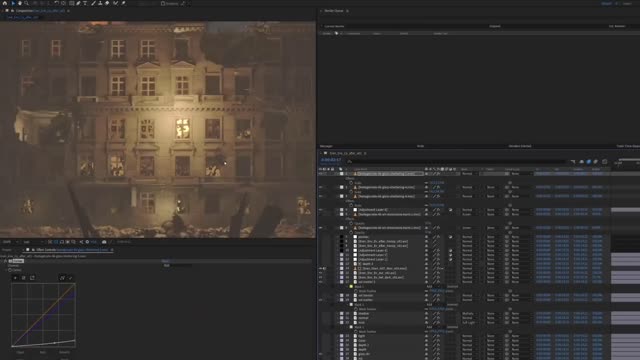This screenshot has height=360, width=640.
Task: Select the Puppet Pin tool
Action: pos(123,3)
